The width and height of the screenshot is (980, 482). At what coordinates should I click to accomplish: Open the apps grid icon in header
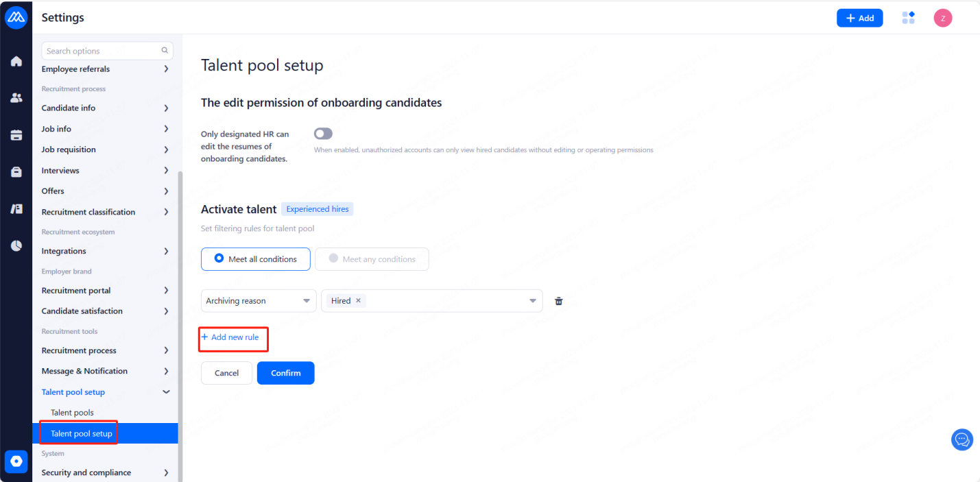coord(908,18)
